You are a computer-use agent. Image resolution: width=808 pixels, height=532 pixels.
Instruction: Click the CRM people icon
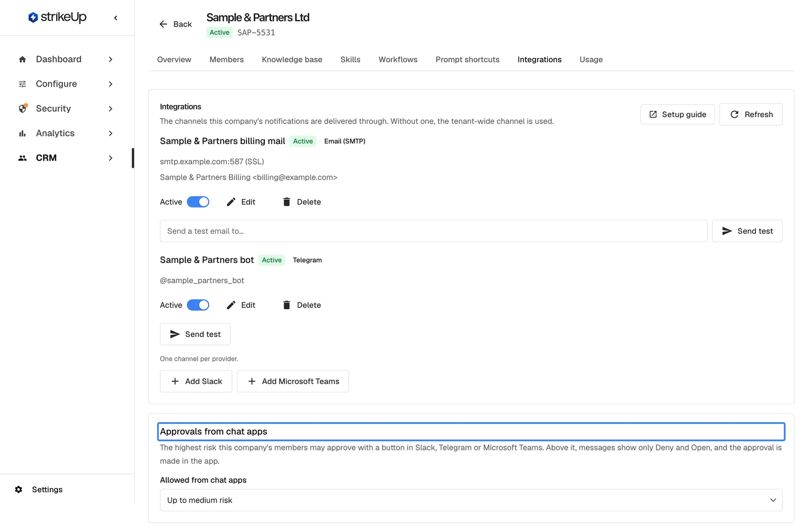coord(22,158)
